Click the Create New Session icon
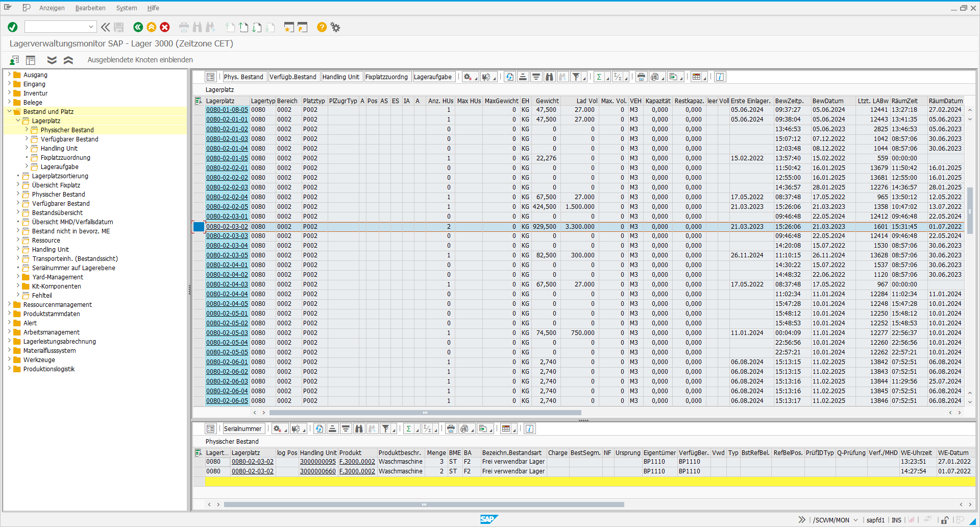The width and height of the screenshot is (980, 527). tap(289, 27)
